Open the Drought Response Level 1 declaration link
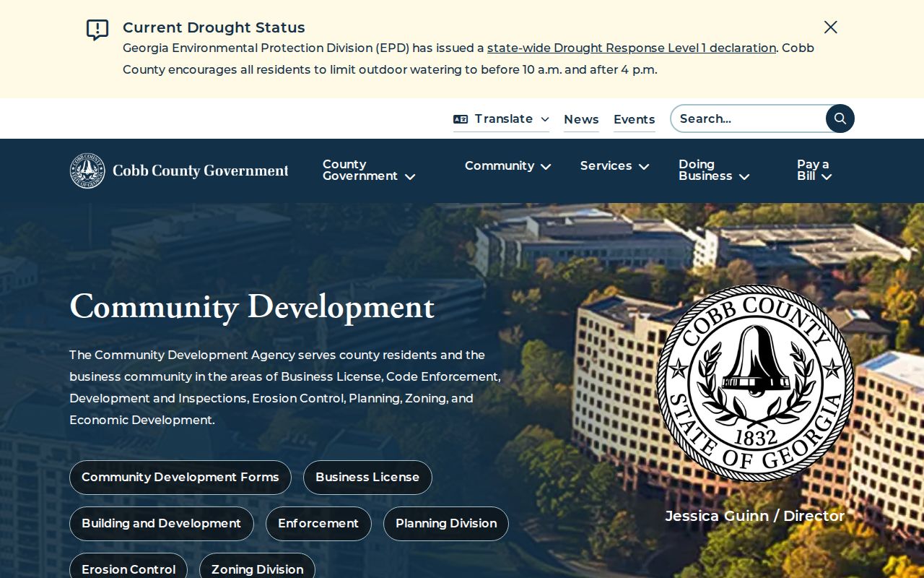 [632, 48]
